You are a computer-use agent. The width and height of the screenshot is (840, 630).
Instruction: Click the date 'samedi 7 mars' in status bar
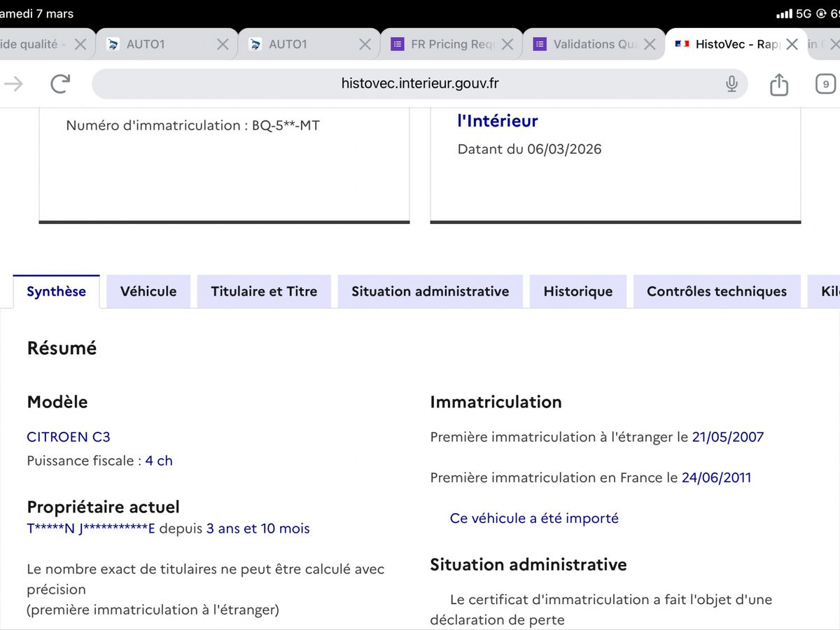(36, 13)
